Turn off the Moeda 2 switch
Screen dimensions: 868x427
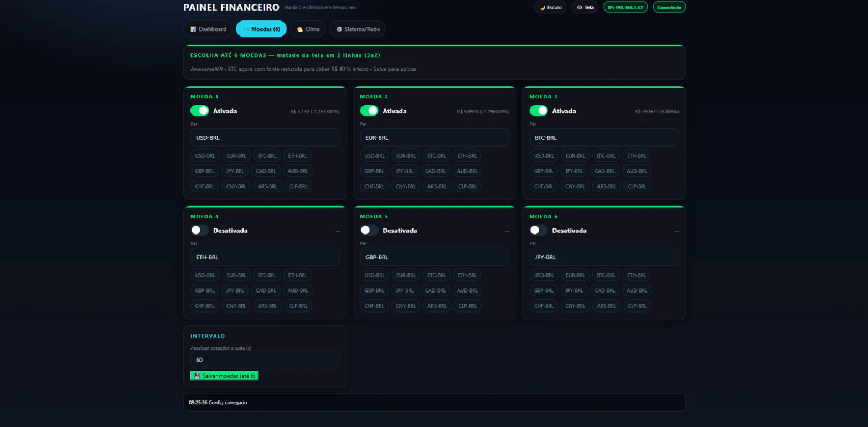coord(369,111)
